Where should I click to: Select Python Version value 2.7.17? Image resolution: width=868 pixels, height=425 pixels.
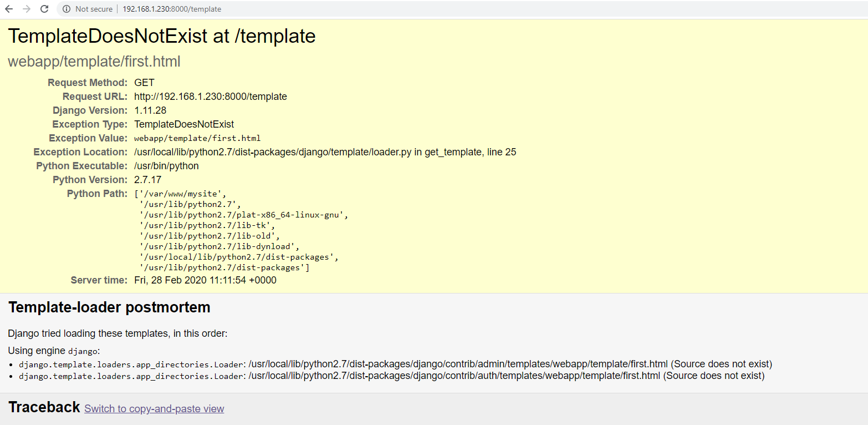pos(148,180)
